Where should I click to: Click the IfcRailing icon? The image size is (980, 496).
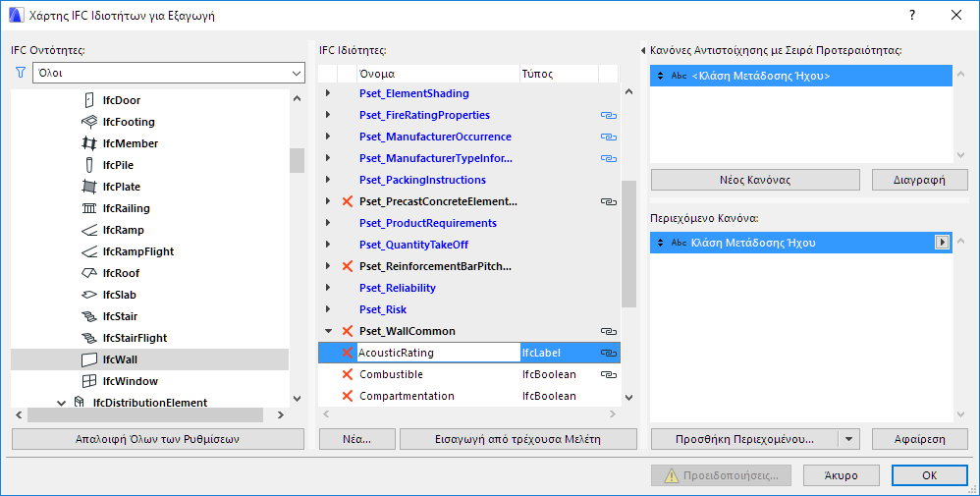88,208
